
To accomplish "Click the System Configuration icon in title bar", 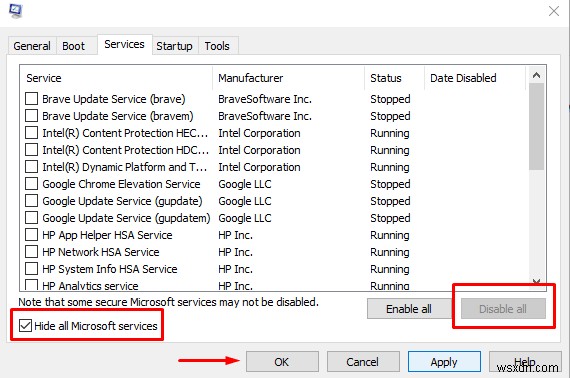I will point(15,11).
